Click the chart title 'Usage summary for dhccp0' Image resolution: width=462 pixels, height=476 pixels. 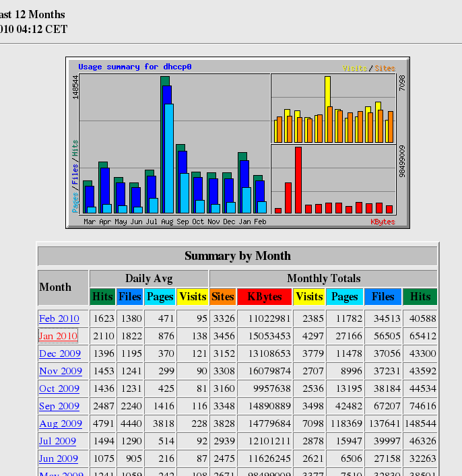[135, 67]
